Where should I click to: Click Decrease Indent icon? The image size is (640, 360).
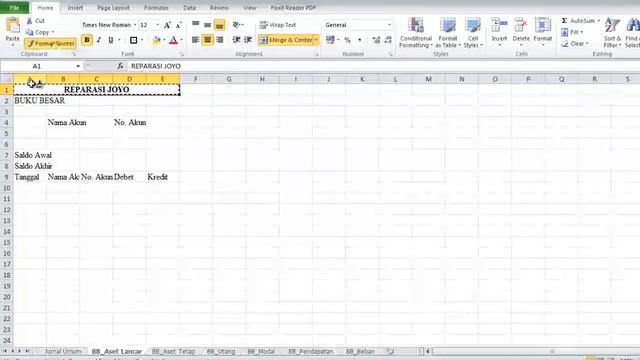point(236,40)
